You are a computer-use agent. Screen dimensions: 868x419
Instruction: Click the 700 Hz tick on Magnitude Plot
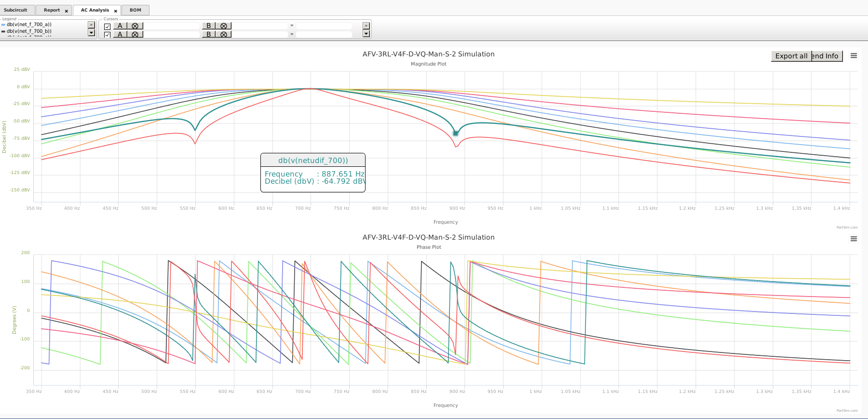click(303, 208)
